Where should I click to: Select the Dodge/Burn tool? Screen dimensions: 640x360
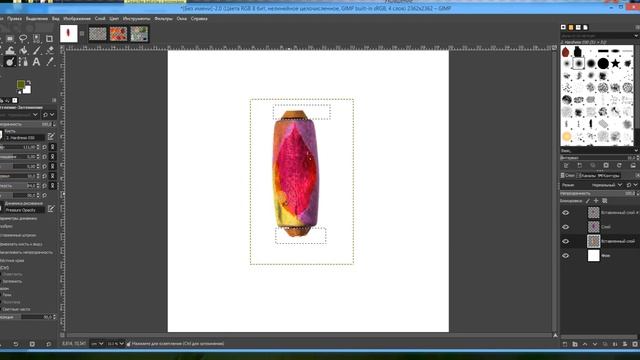tap(10, 62)
